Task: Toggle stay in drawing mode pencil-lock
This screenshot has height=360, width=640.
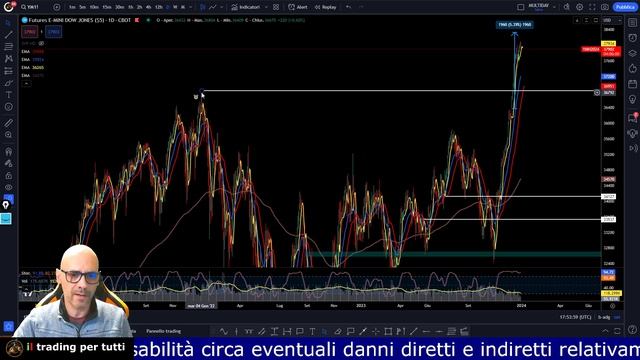Action: (9, 164)
